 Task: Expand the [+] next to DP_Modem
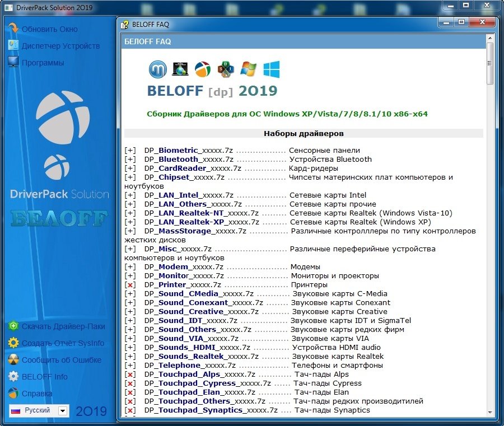130,266
